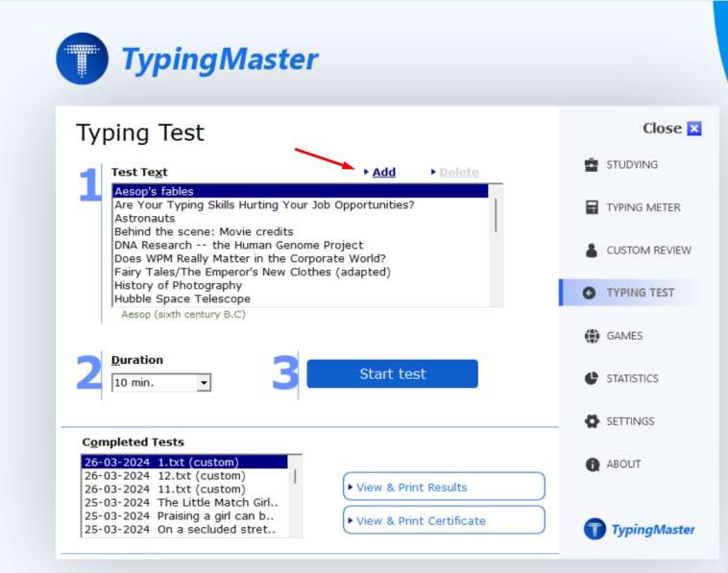Click the Typing Meter calculator icon
Viewport: 728px width, 573px height.
(x=592, y=207)
